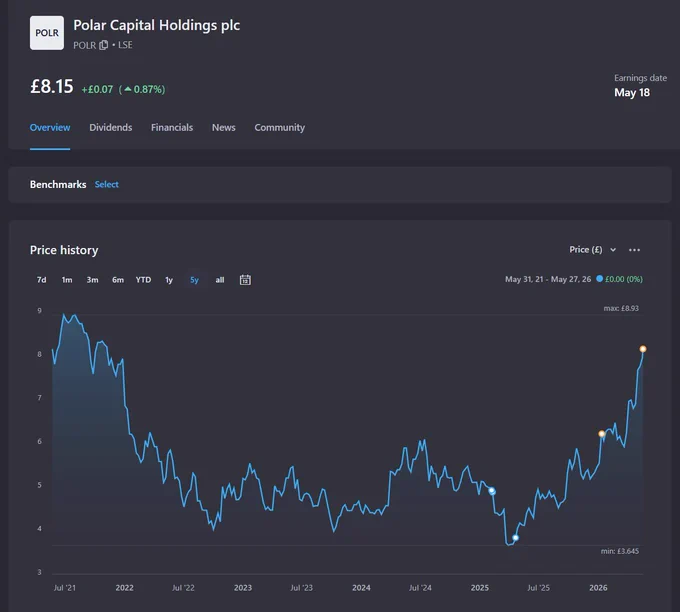680x612 pixels.
Task: Choose the 6m chart range
Action: [118, 280]
